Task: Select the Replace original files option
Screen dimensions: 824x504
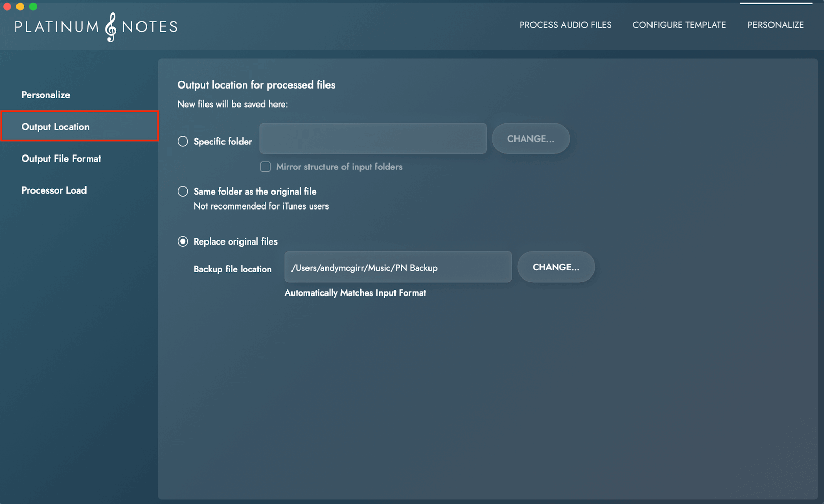Action: point(183,241)
